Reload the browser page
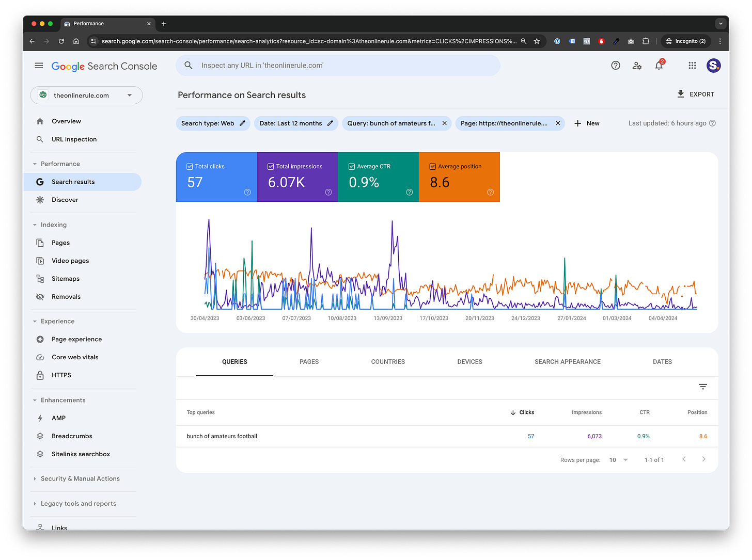The image size is (752, 560). [61, 41]
